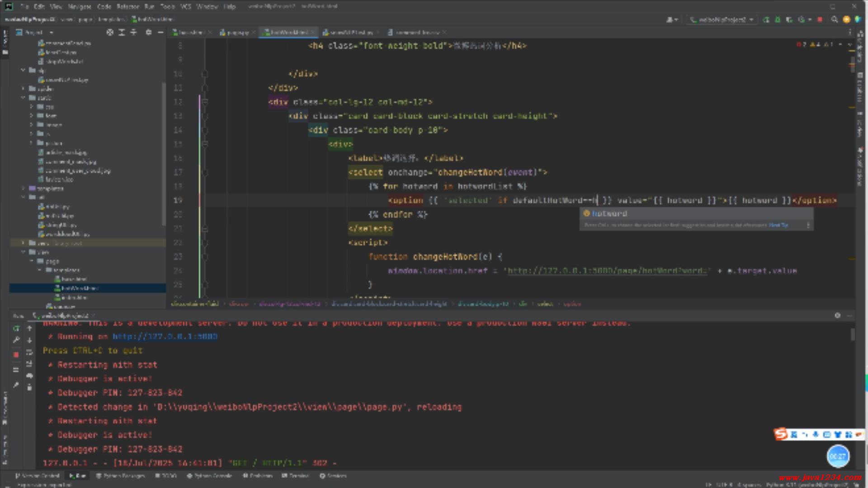Open the Version Control tool window button

(37, 475)
